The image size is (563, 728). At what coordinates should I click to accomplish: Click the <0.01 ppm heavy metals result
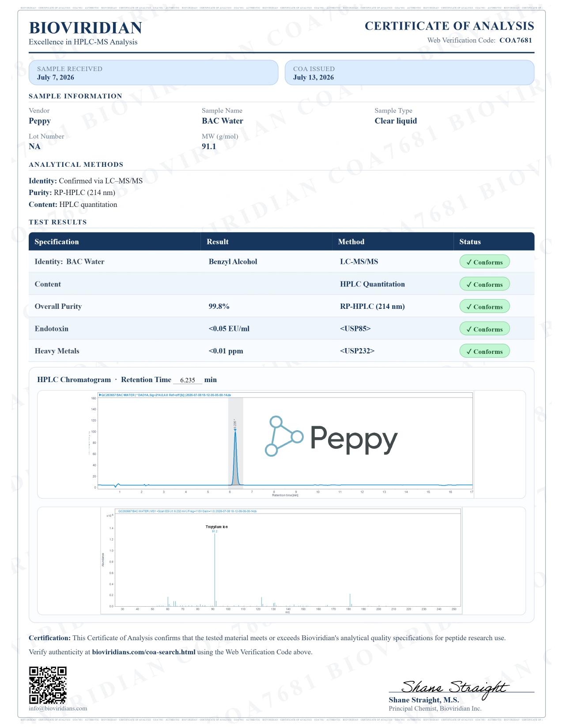coord(226,351)
